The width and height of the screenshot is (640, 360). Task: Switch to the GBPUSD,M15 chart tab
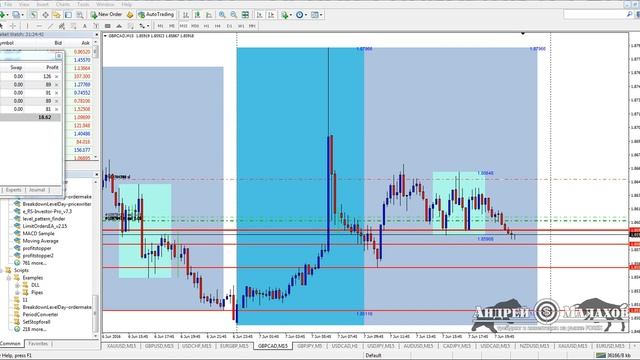click(x=159, y=346)
